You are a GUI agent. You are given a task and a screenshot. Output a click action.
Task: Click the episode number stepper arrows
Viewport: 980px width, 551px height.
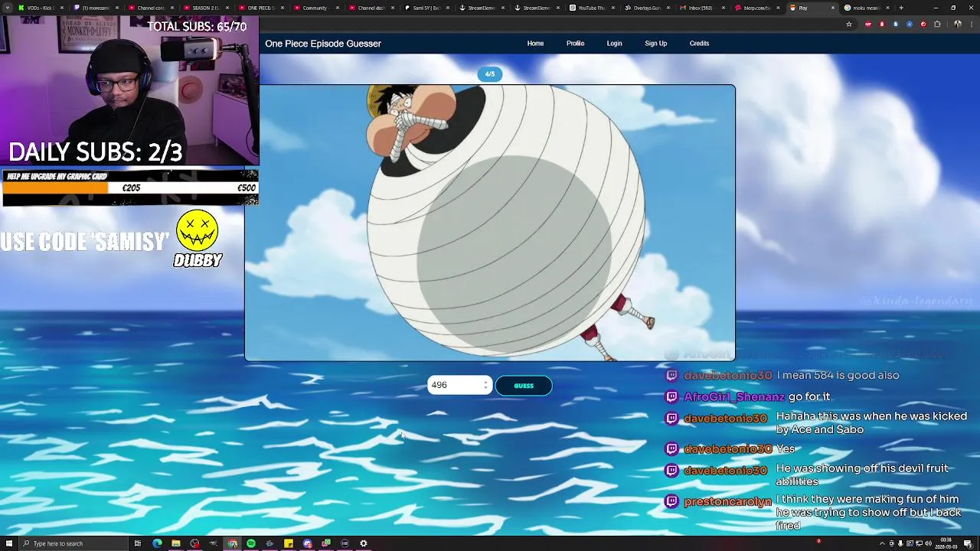(x=485, y=385)
